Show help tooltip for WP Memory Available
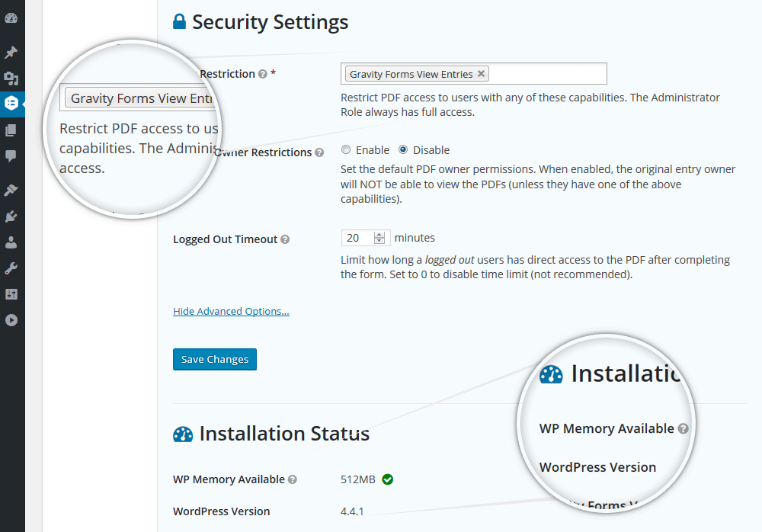The width and height of the screenshot is (762, 532). coord(293,479)
